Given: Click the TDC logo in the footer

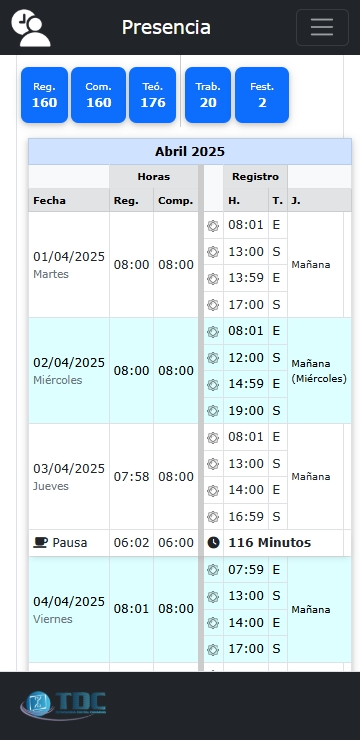Looking at the screenshot, I should pyautogui.click(x=63, y=705).
